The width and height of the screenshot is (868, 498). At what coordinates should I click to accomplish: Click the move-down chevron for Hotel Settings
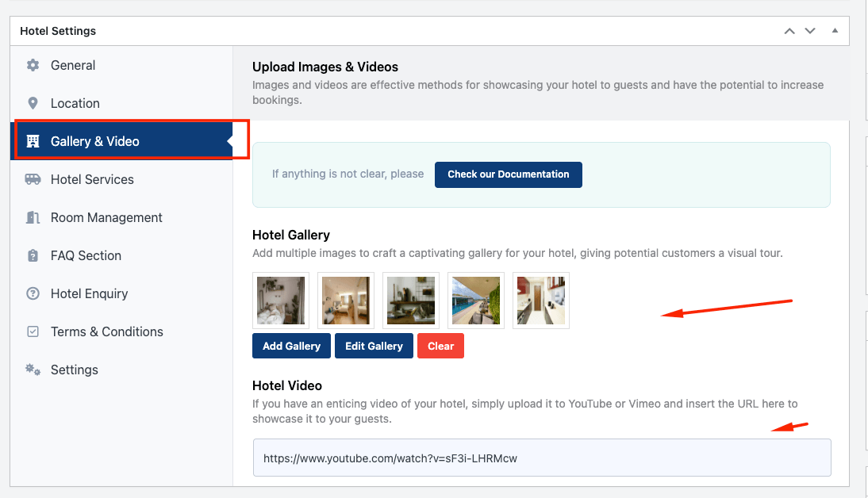809,30
